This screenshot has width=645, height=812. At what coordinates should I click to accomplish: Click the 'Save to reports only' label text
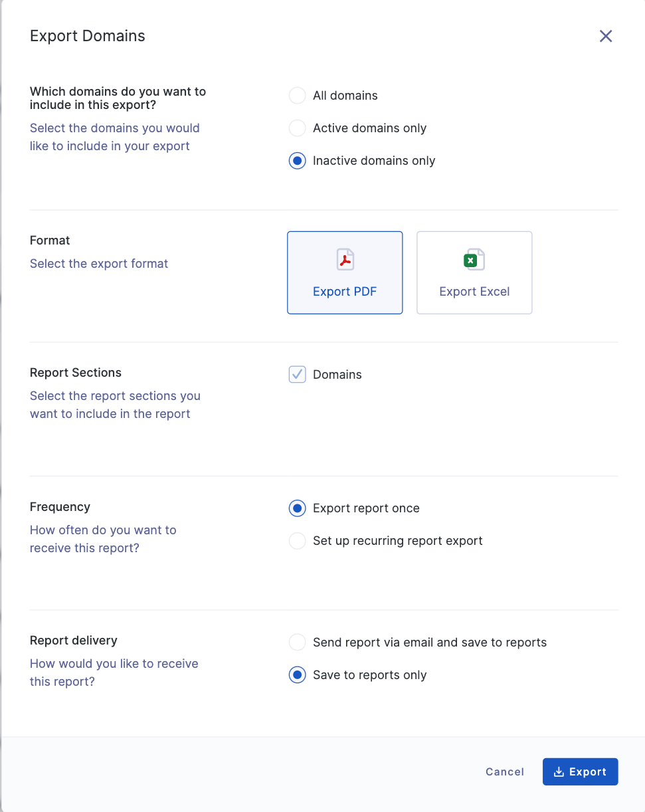point(370,675)
